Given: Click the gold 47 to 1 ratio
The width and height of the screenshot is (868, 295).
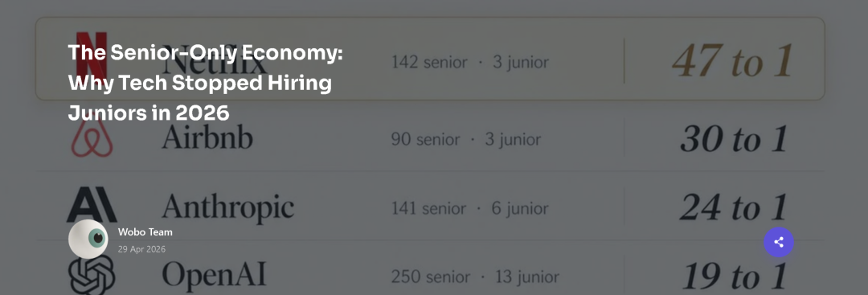Looking at the screenshot, I should pos(733,60).
